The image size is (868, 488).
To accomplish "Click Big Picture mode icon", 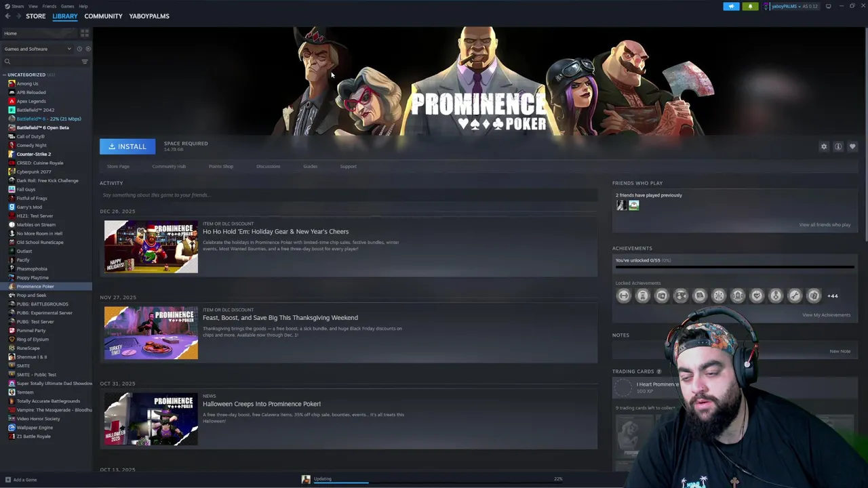I will 828,6.
